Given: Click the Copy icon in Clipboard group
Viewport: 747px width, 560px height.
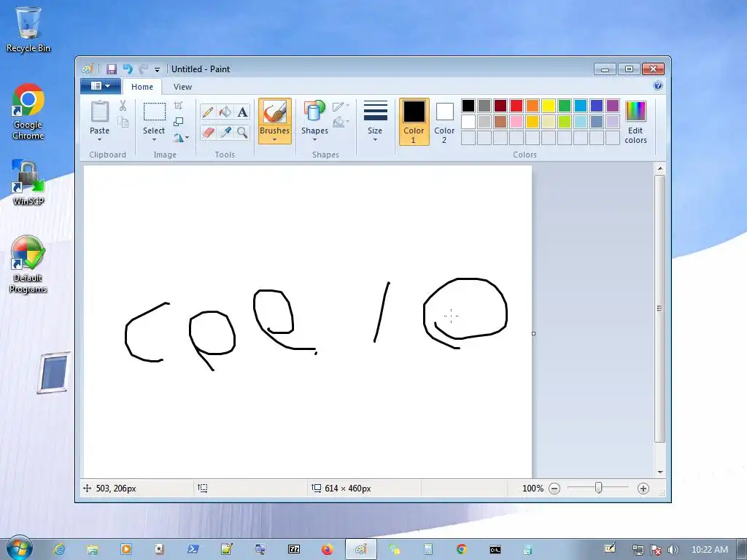Looking at the screenshot, I should click(123, 122).
